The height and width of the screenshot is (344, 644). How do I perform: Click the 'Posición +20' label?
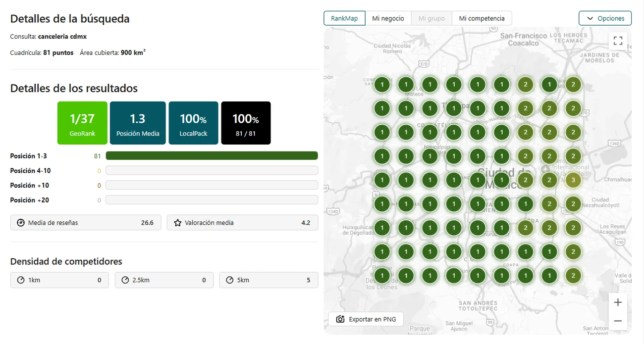click(x=30, y=200)
